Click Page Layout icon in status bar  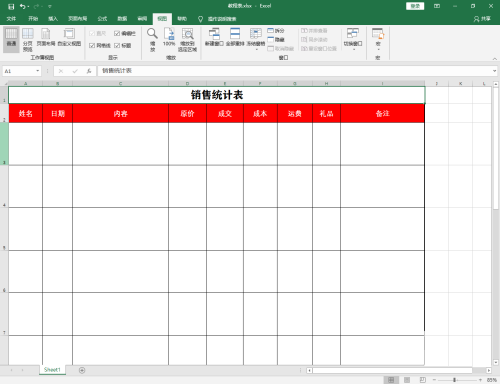(407, 380)
